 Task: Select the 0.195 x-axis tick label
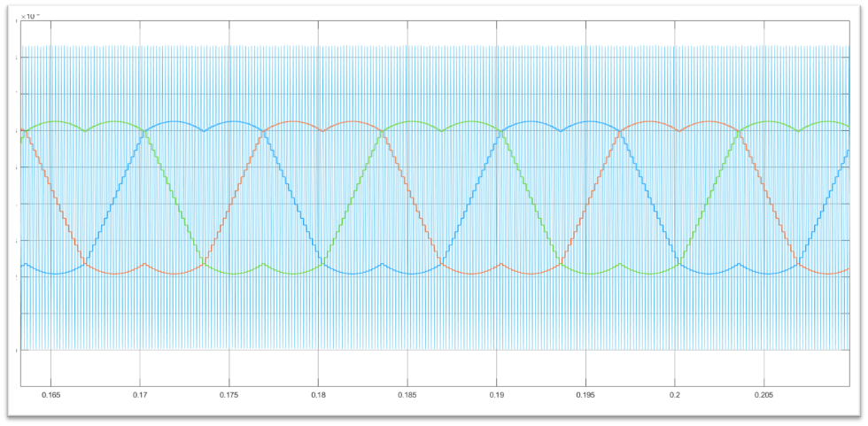(x=585, y=393)
